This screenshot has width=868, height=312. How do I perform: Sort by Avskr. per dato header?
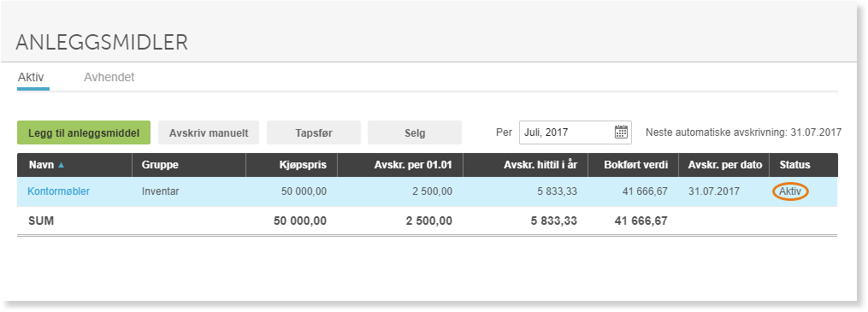pyautogui.click(x=725, y=165)
